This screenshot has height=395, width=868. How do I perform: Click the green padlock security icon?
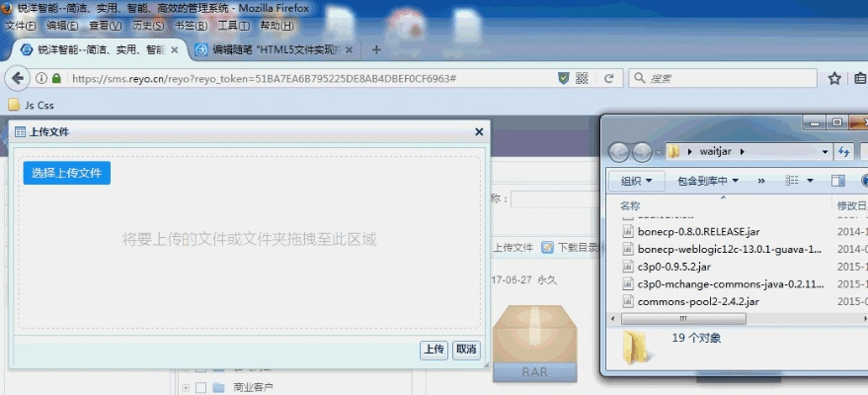click(56, 79)
